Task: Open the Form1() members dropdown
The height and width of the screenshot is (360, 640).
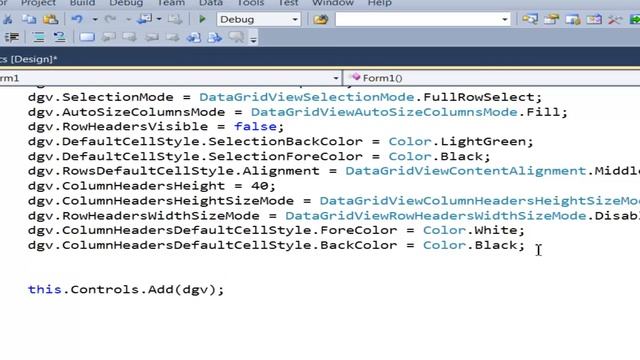Action: click(x=491, y=78)
